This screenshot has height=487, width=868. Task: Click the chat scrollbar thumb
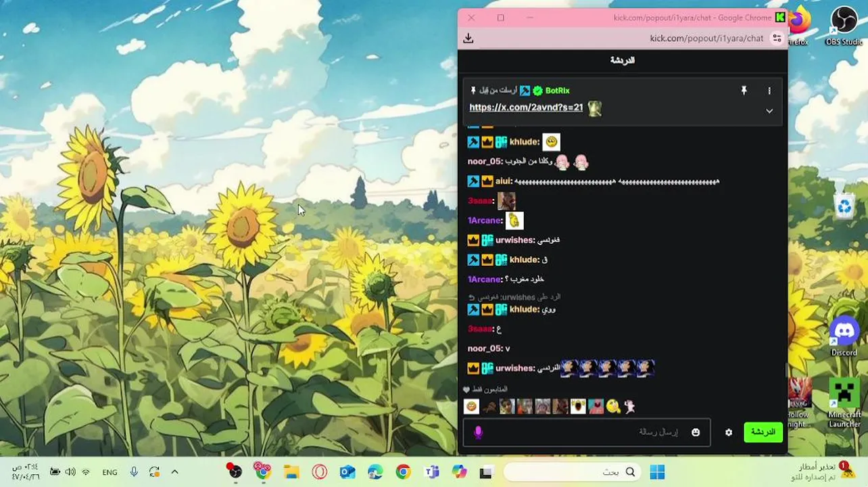click(x=785, y=371)
